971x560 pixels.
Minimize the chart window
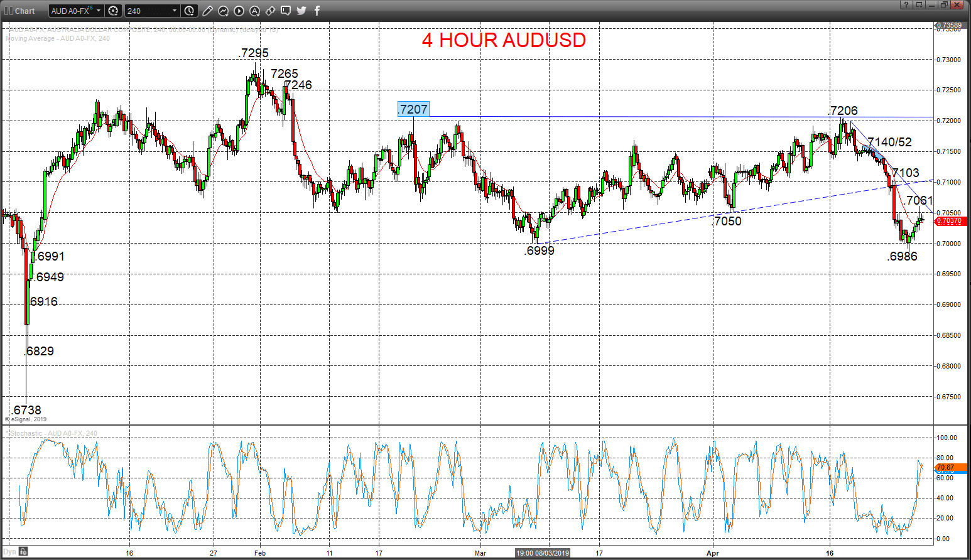[931, 4]
